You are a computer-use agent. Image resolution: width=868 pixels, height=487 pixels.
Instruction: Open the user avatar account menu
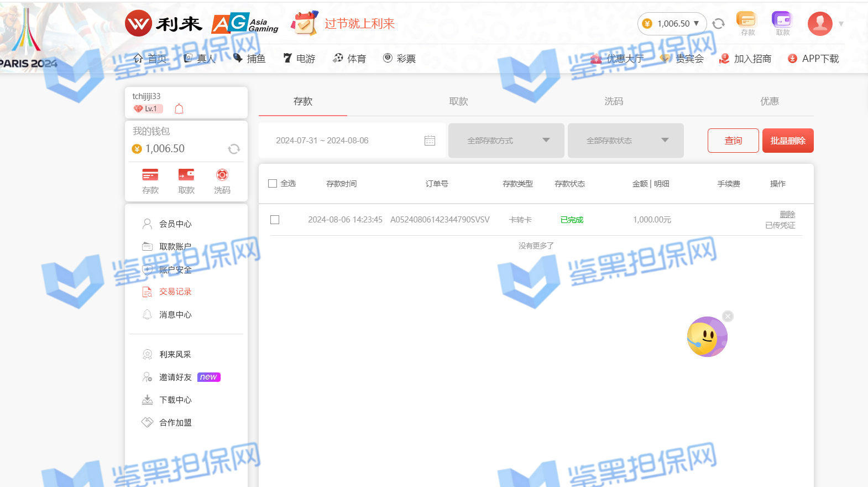tap(820, 24)
